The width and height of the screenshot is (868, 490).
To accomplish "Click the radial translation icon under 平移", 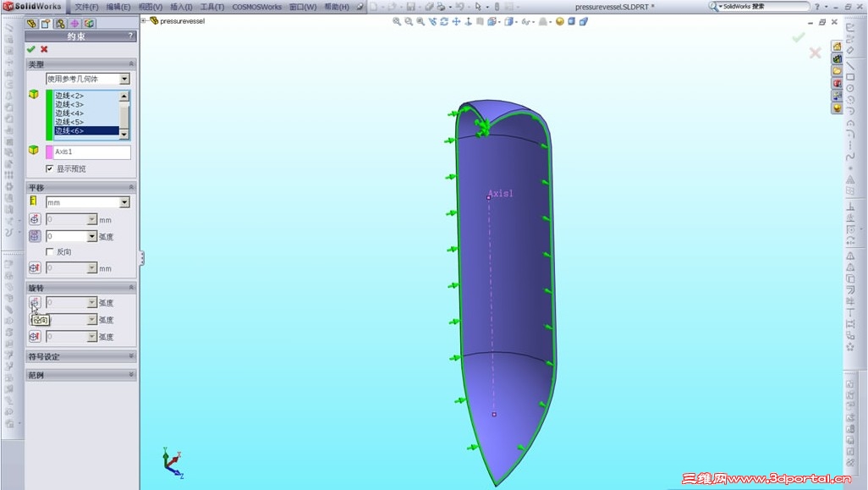I will (x=35, y=219).
